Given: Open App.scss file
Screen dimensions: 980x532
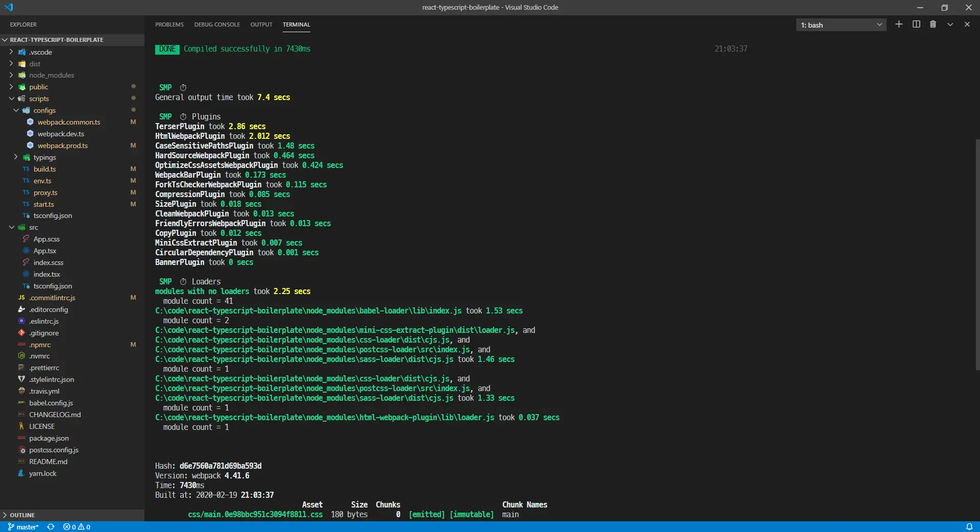Looking at the screenshot, I should click(x=46, y=239).
